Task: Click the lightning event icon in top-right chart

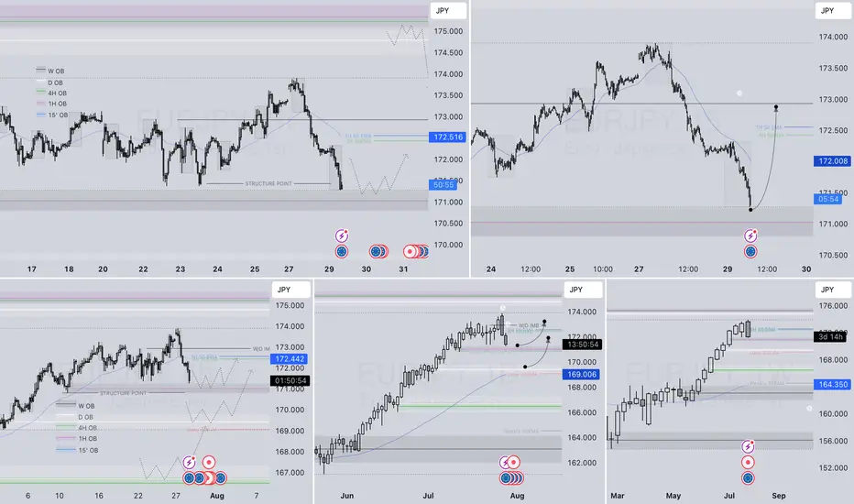Action: pyautogui.click(x=750, y=236)
